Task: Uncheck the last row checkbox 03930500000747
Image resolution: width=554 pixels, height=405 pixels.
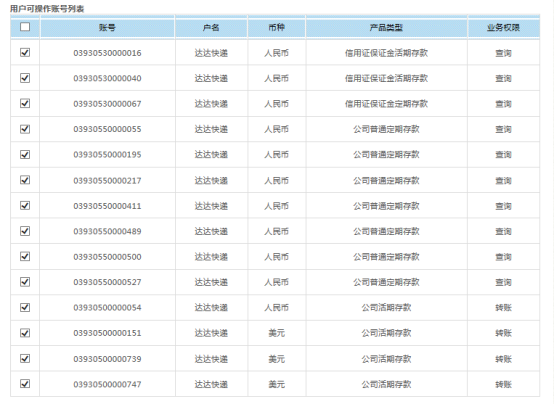Action: point(25,383)
